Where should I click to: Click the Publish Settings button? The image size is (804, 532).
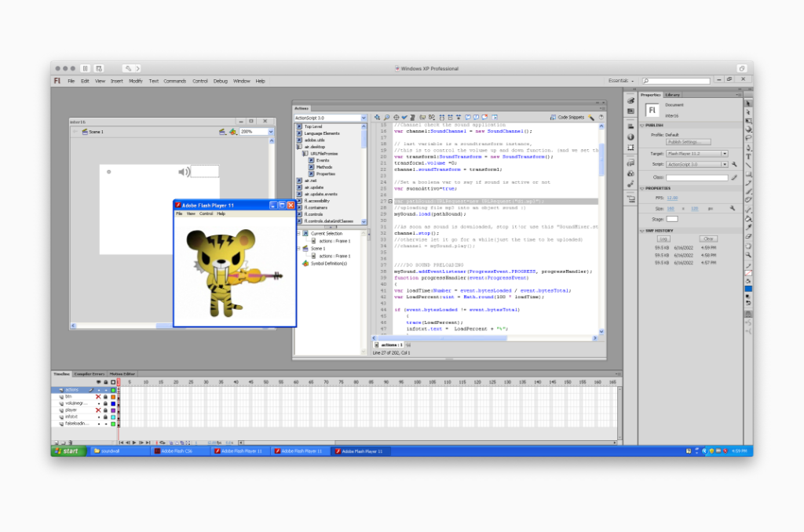tap(688, 142)
